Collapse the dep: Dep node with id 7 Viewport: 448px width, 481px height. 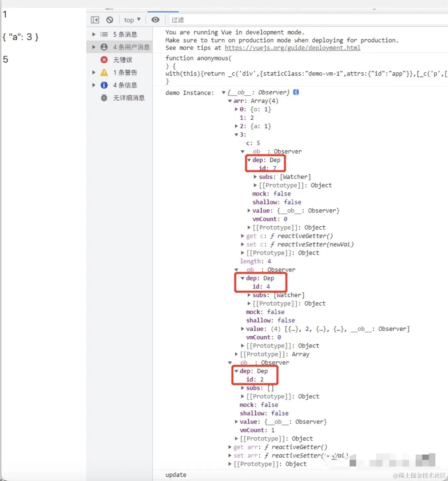(249, 160)
